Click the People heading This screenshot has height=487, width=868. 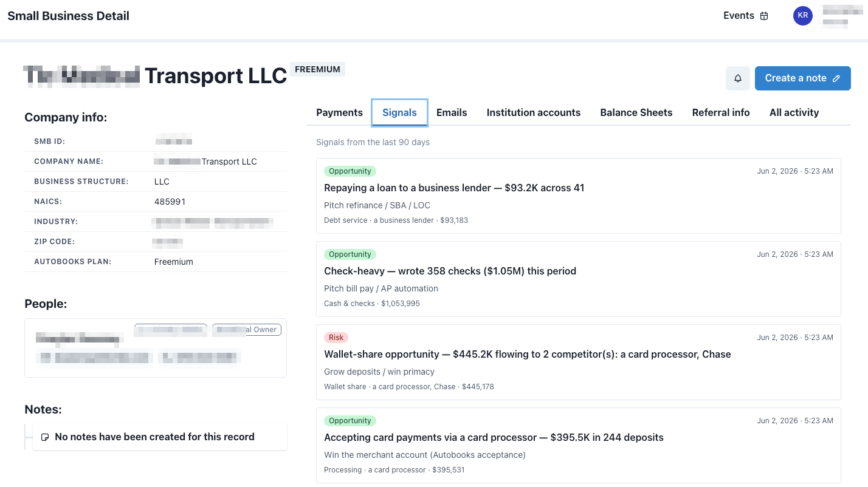(46, 304)
